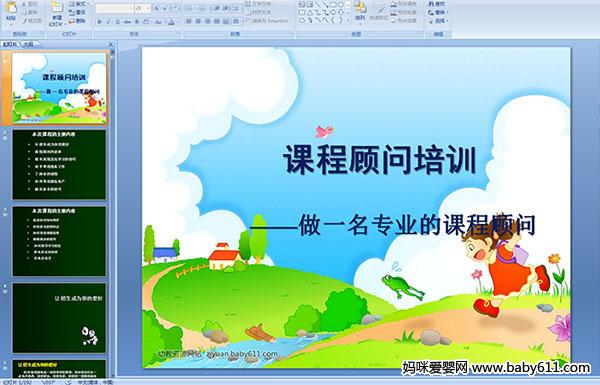Select slide 4 thumbnail 让招生成为你的爱好
The width and height of the screenshot is (600, 385).
(x=59, y=318)
